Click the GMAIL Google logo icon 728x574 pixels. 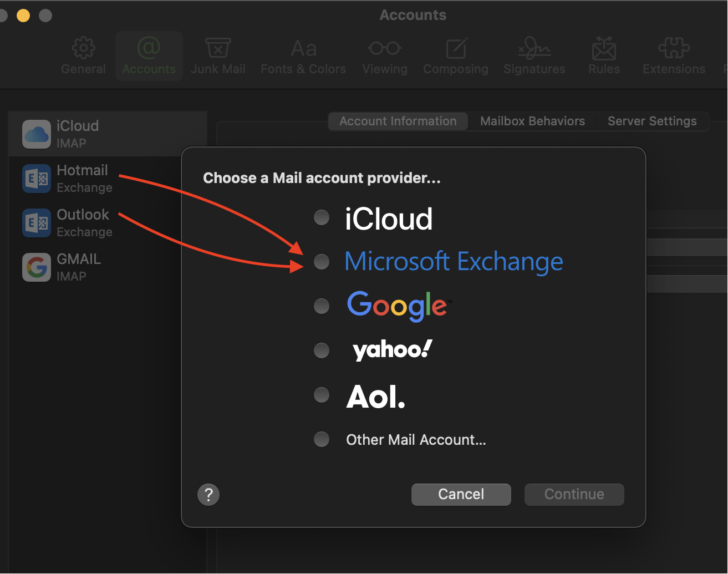pyautogui.click(x=37, y=267)
